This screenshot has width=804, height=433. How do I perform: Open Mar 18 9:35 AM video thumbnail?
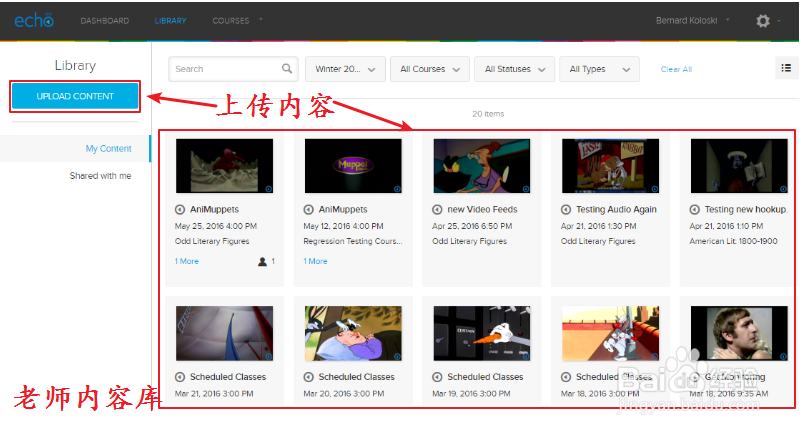[x=739, y=333]
